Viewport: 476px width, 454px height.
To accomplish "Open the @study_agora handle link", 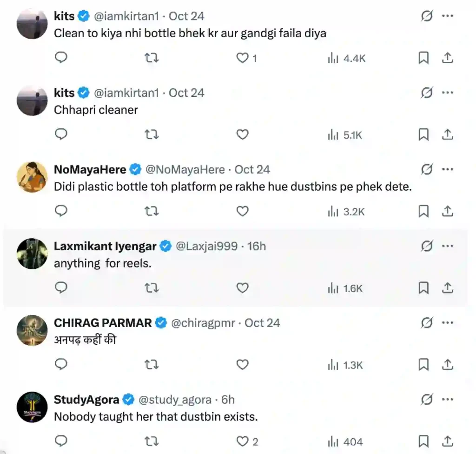I will coord(176,400).
